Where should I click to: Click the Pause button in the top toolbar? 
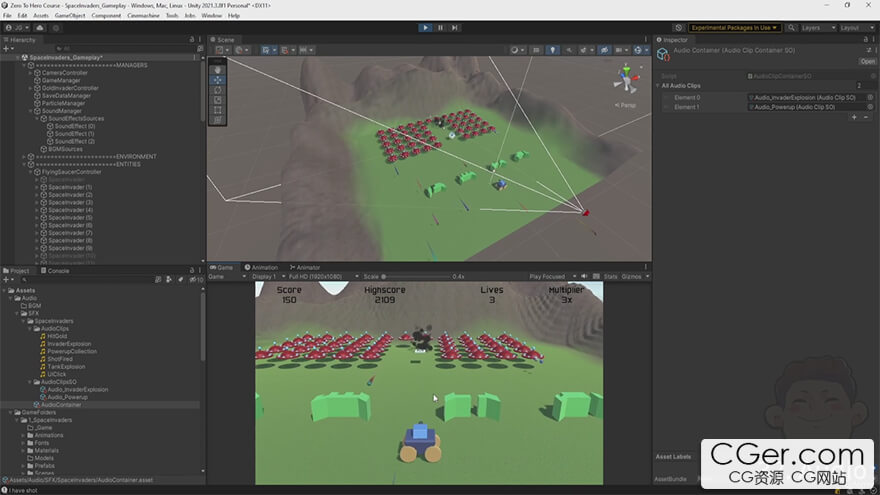point(440,28)
